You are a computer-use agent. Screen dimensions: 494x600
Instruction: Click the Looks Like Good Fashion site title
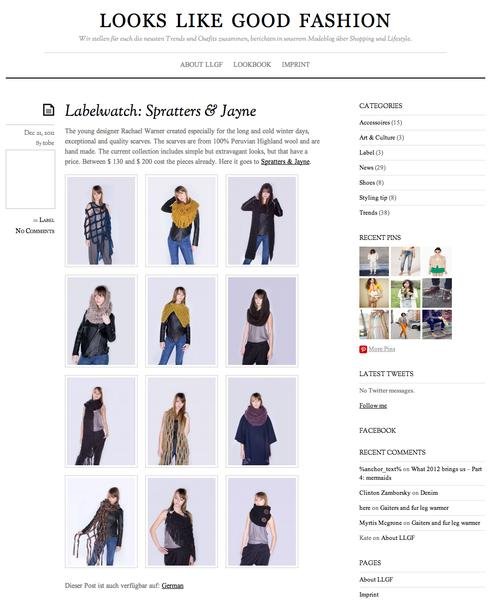click(245, 20)
